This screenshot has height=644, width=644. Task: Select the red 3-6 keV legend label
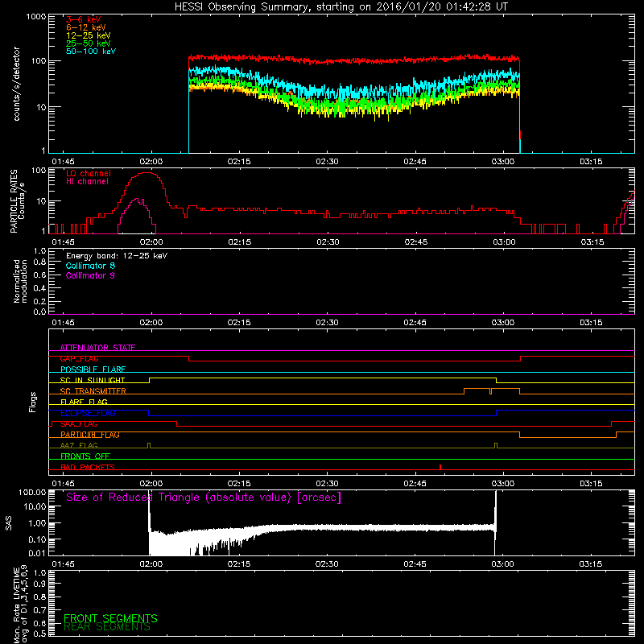click(84, 19)
